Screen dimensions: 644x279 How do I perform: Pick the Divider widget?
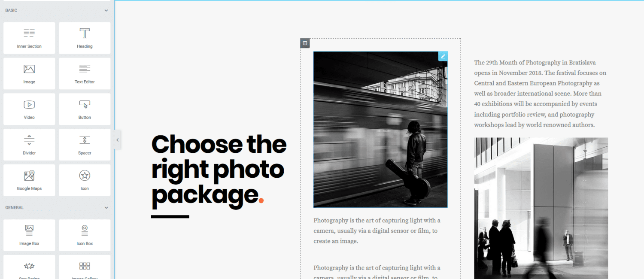[29, 145]
